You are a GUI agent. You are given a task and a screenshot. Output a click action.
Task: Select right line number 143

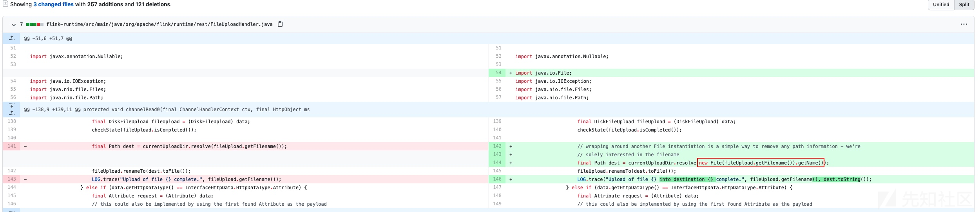coord(497,154)
